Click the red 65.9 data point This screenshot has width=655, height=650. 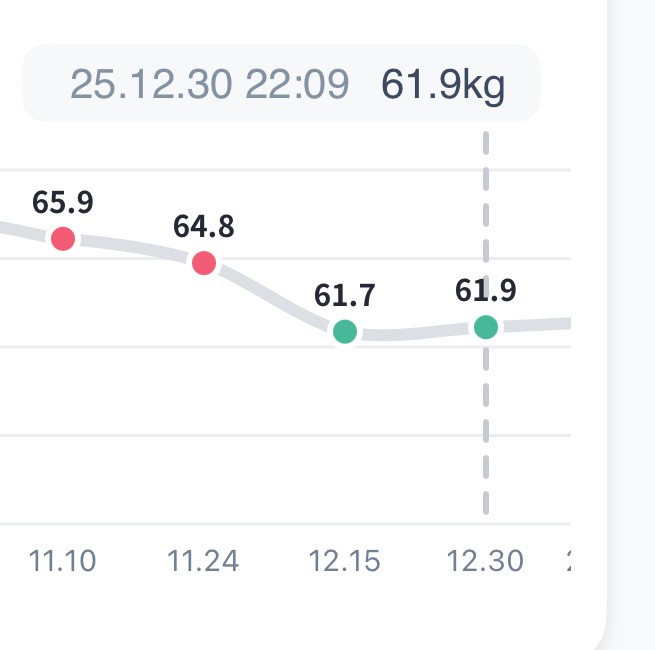pyautogui.click(x=63, y=238)
